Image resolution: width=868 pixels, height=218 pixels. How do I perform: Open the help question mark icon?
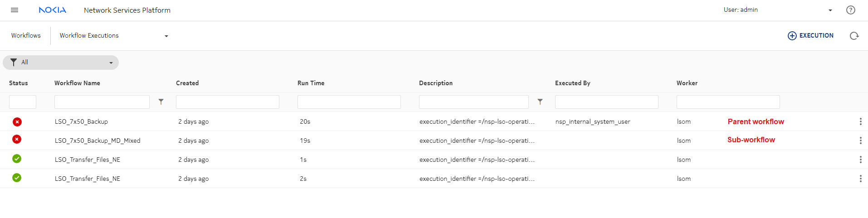click(x=850, y=10)
